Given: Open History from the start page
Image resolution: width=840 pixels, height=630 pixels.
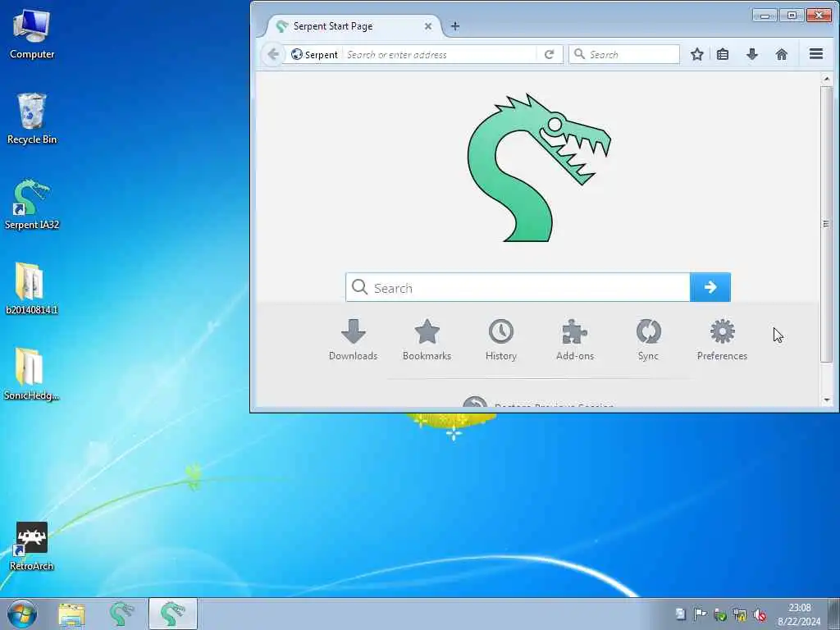Looking at the screenshot, I should (501, 340).
